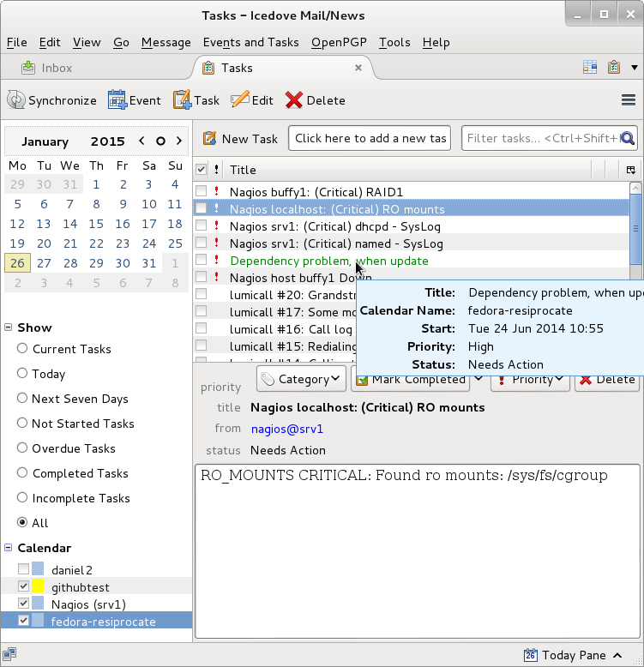Click the Mark Completed button
Screen dimensions: 644x667
pyautogui.click(x=411, y=380)
